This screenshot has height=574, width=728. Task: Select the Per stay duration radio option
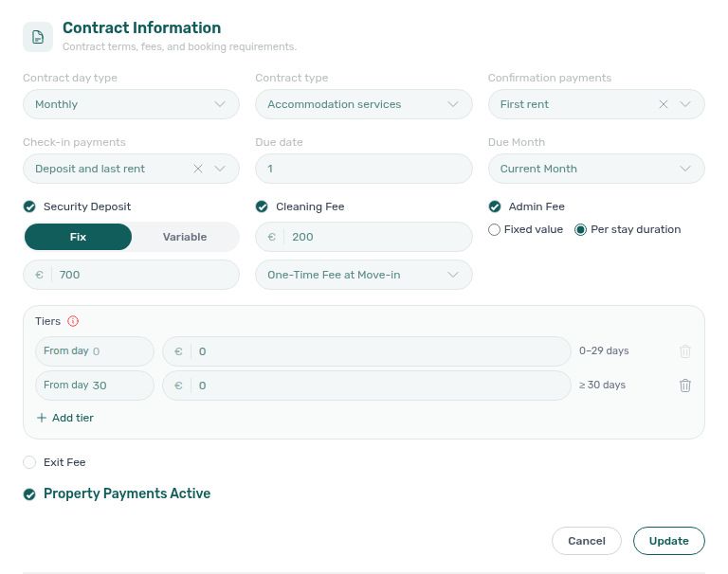(x=580, y=229)
